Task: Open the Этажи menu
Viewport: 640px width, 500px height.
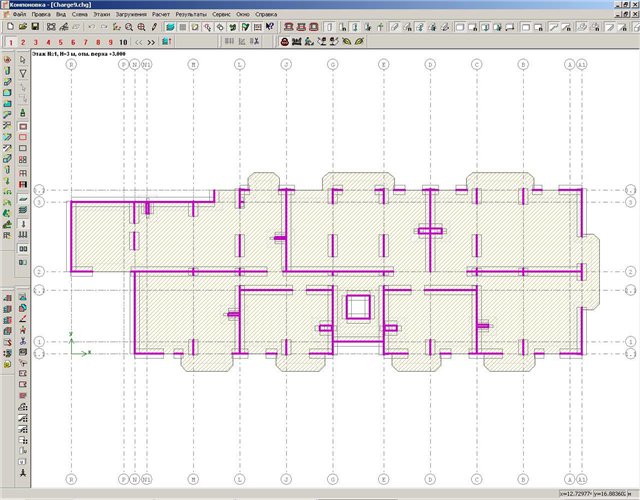Action: 102,16
